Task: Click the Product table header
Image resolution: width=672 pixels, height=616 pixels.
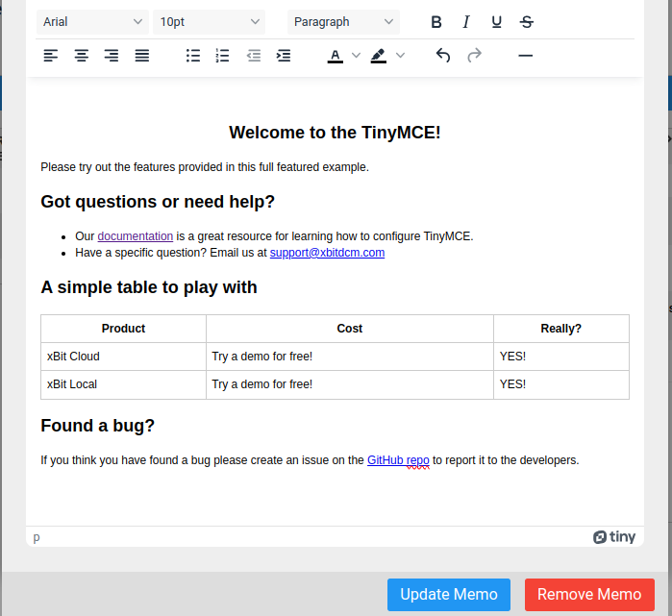Action: tap(123, 329)
